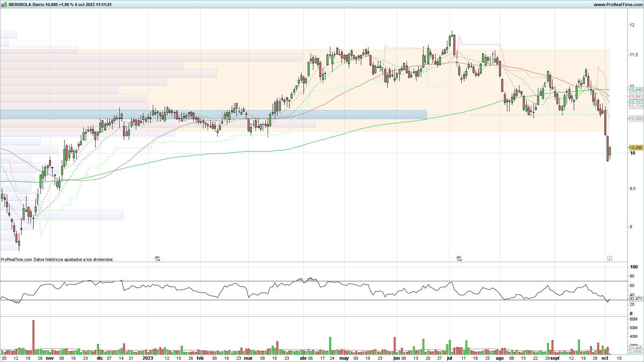Click the oct label on the date axis

click(605, 358)
